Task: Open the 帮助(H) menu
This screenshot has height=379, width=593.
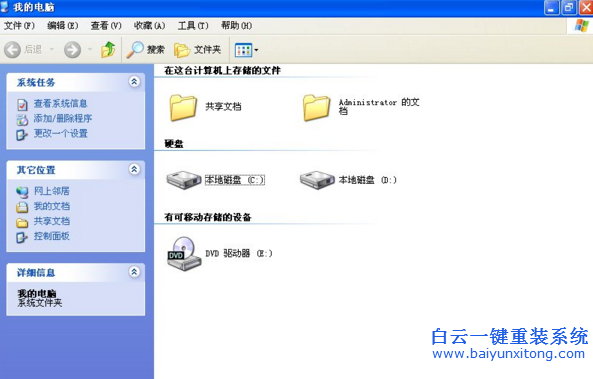Action: 236,26
